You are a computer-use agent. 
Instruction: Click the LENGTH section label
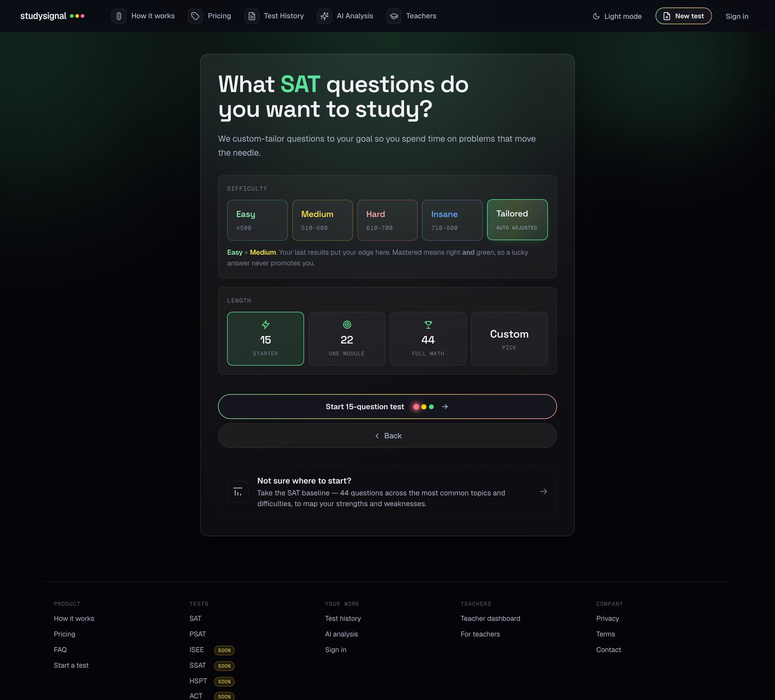coord(239,301)
